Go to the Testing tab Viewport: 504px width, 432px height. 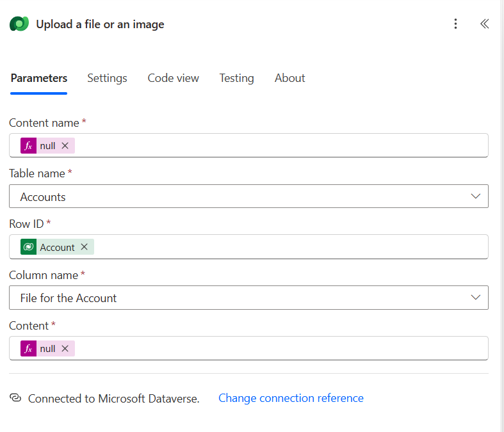236,78
